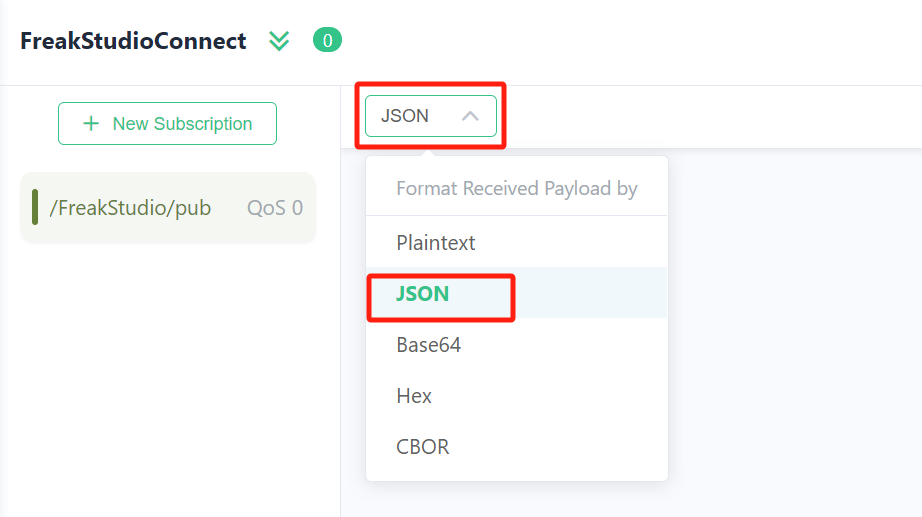
Task: Click the New Subscription button label
Action: click(x=182, y=124)
